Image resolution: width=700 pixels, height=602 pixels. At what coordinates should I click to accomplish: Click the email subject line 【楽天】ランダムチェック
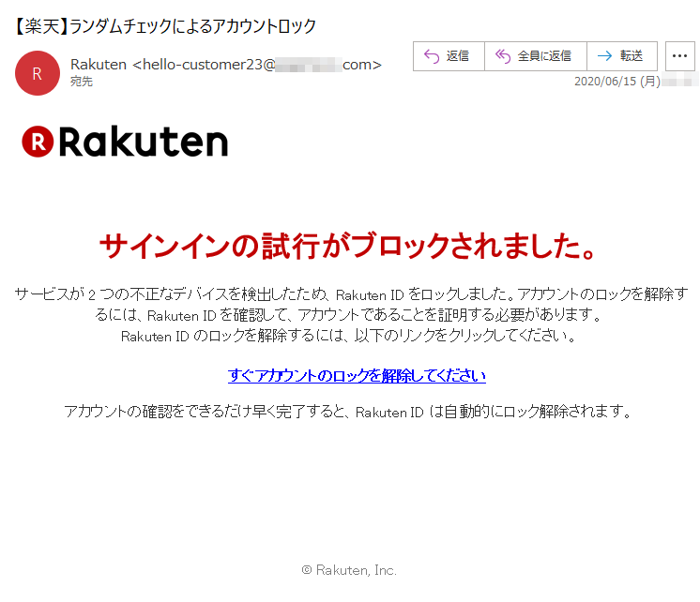coord(164,26)
